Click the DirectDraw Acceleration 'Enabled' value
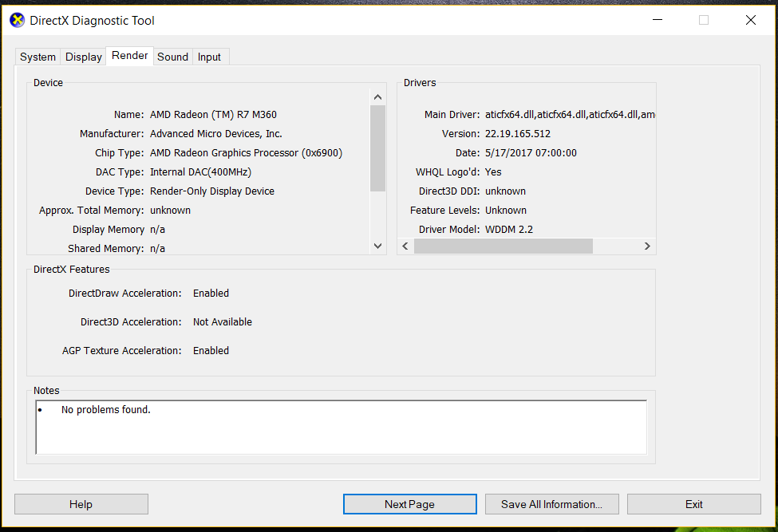 pos(211,293)
